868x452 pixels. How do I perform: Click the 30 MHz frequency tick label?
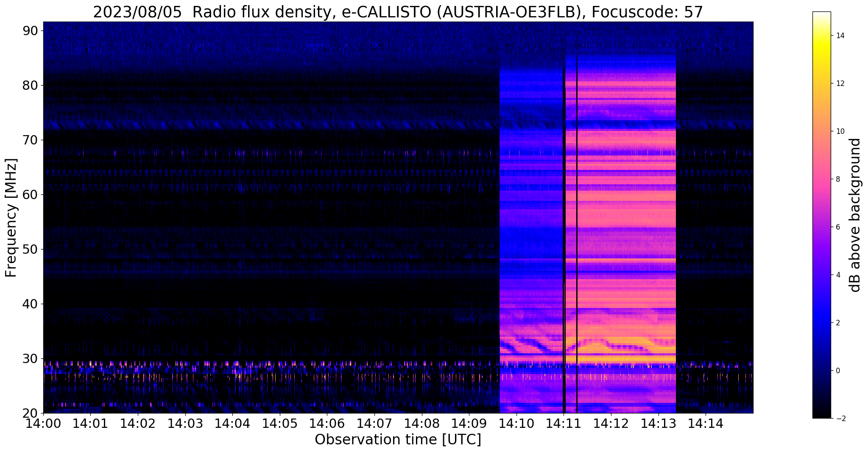(x=30, y=358)
